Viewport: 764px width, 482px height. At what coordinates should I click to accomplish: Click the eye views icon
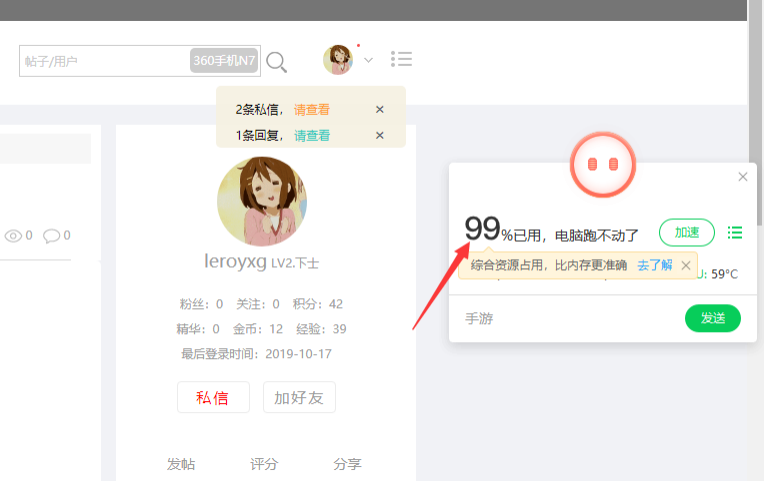pyautogui.click(x=13, y=236)
